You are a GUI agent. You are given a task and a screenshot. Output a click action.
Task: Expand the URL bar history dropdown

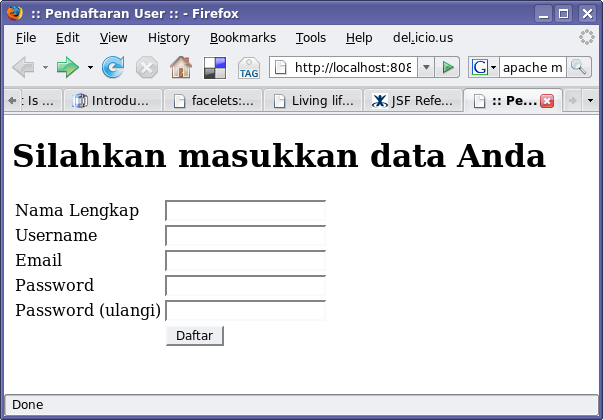tap(425, 67)
